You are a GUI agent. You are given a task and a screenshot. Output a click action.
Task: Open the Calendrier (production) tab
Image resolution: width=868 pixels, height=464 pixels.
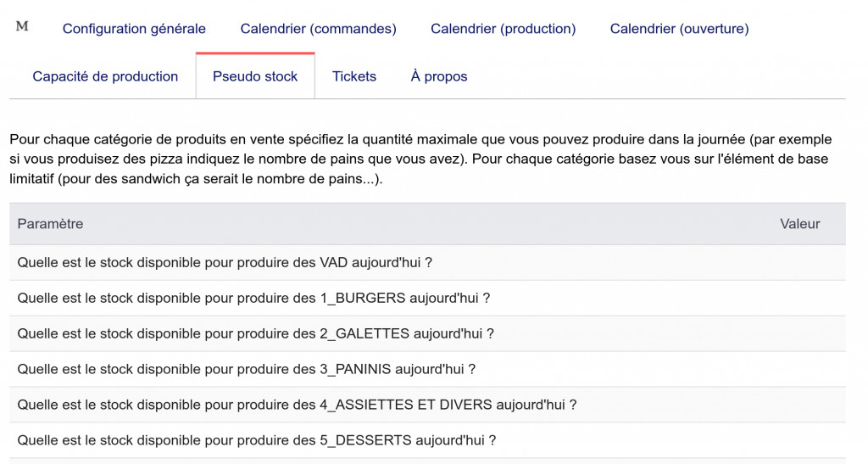coord(503,29)
